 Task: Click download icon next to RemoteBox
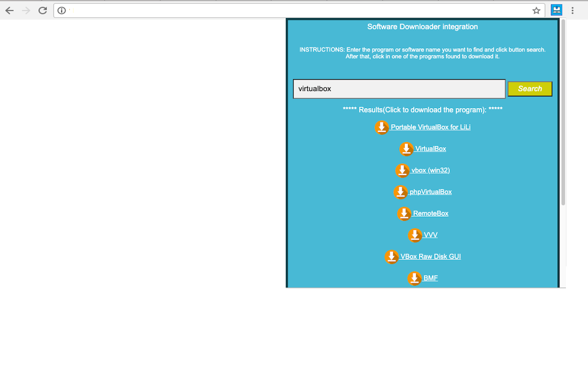(x=404, y=214)
